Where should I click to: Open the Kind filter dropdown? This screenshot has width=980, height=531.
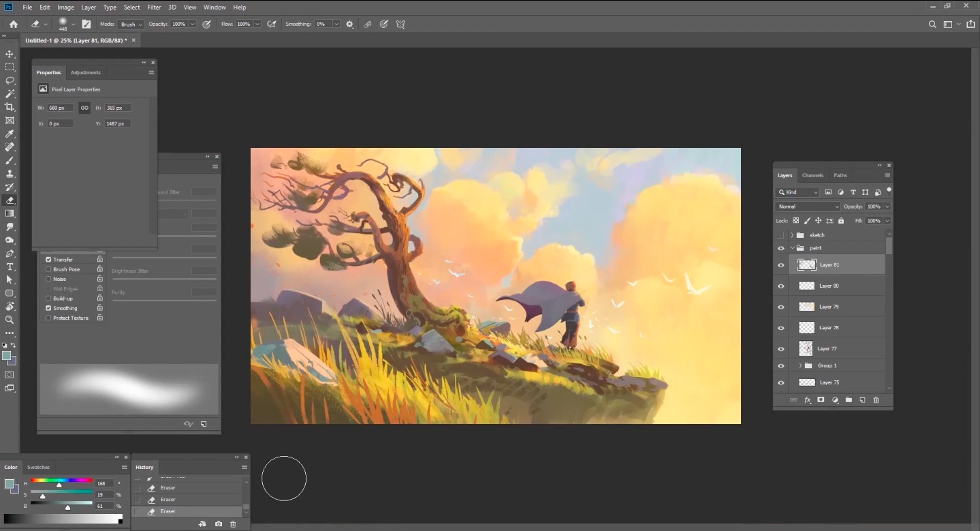797,192
